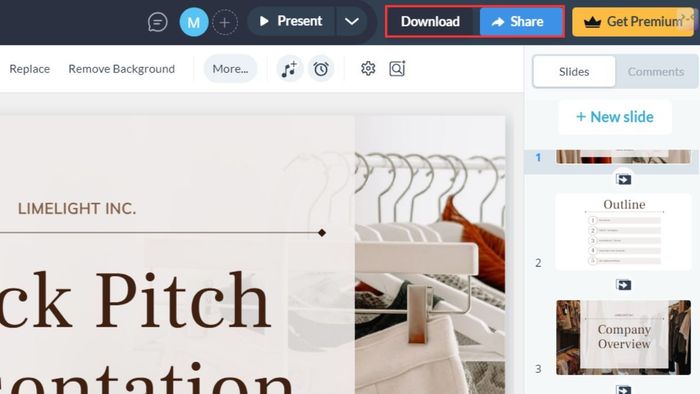Open the More... options menu

coord(230,69)
